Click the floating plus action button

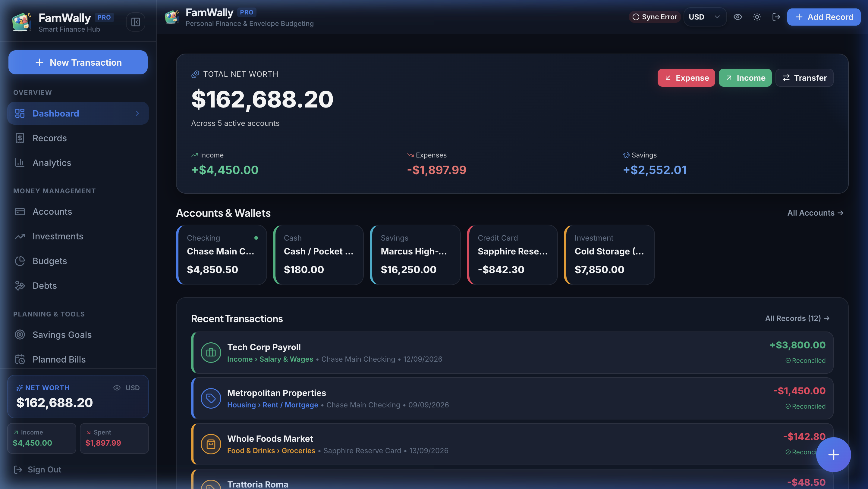pos(833,455)
